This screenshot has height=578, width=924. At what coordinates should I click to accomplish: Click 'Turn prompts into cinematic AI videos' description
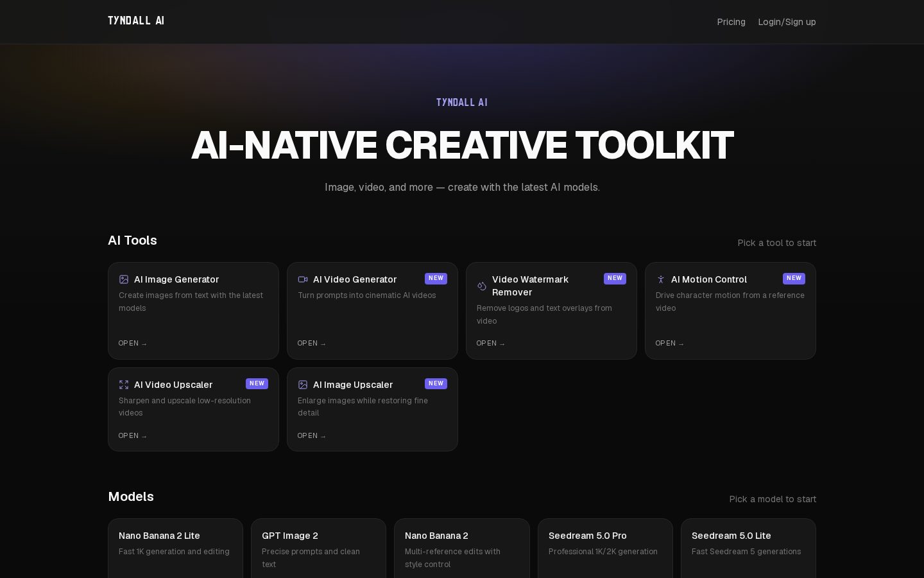click(x=367, y=295)
